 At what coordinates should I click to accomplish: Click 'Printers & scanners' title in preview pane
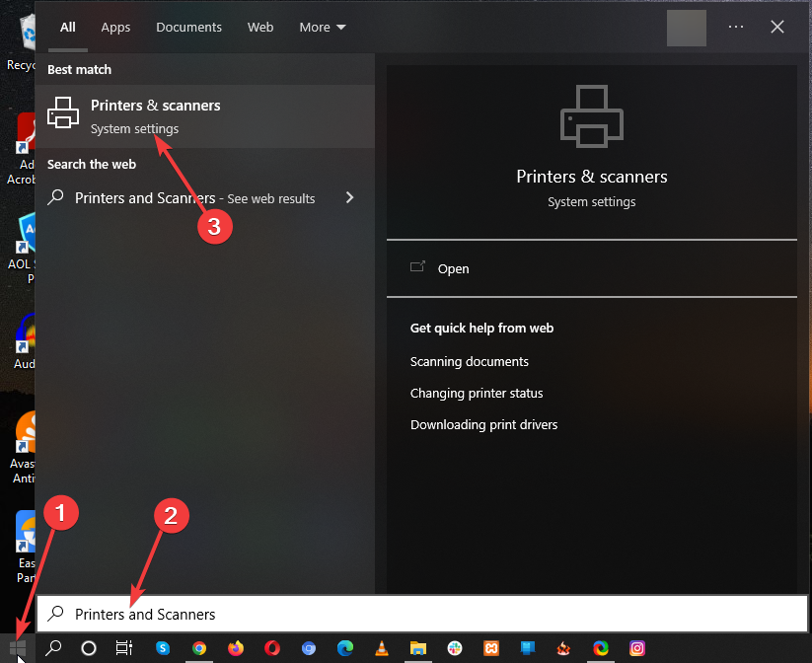(592, 177)
